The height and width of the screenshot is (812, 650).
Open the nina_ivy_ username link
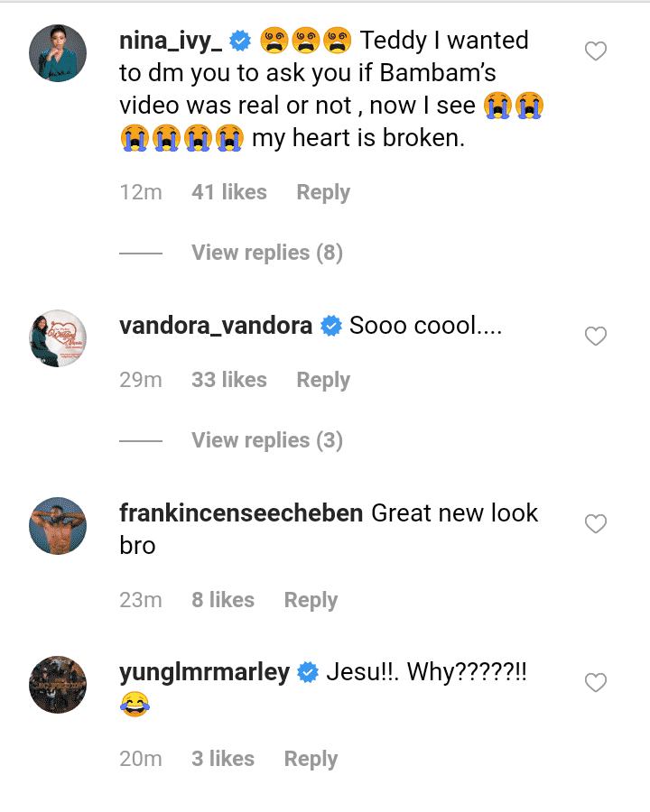pos(172,41)
